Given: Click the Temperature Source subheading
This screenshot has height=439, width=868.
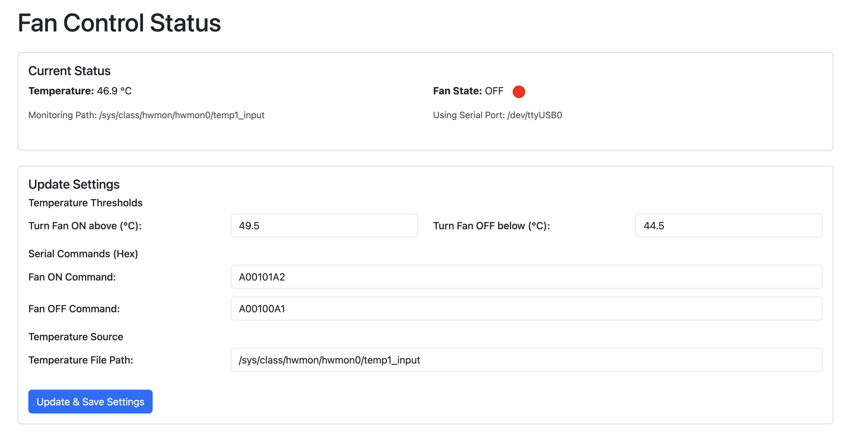Looking at the screenshot, I should click(76, 337).
